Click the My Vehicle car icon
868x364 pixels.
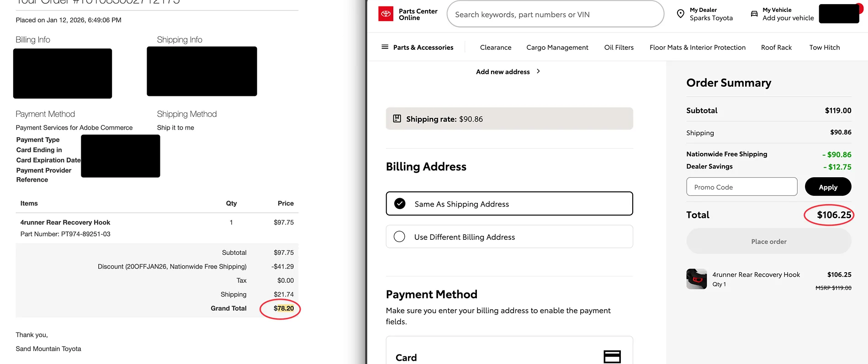[754, 14]
